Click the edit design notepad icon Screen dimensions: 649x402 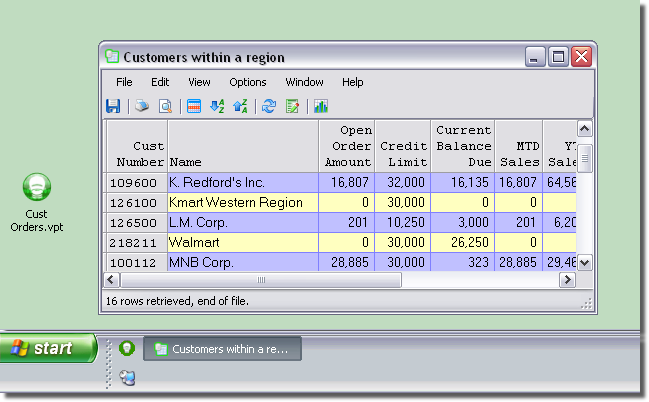tap(292, 106)
